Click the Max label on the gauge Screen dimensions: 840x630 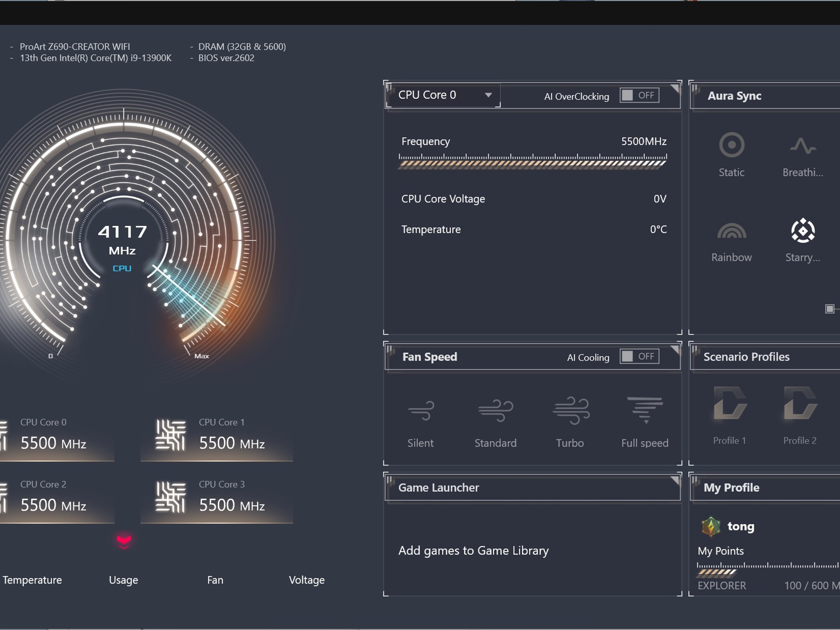click(x=201, y=356)
